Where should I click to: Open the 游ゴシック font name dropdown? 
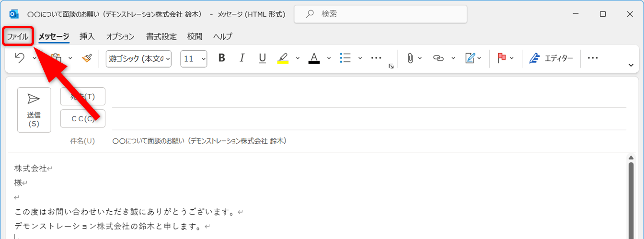pos(138,58)
